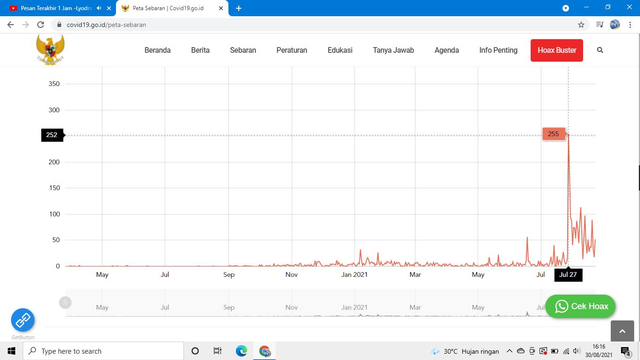The image size is (640, 360).
Task: Open the Sebaran menu item
Action: pos(243,50)
